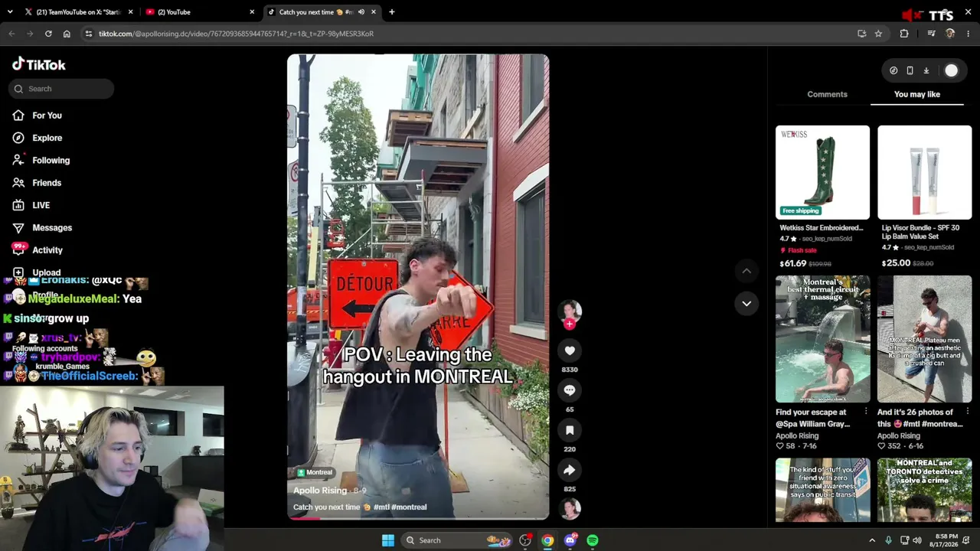
Task: Open the Lip Visor Bundle product title
Action: 920,232
